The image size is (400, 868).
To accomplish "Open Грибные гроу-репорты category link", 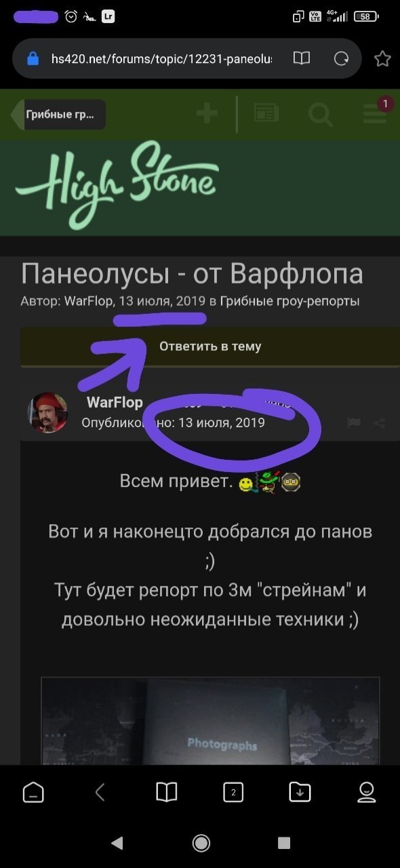I will [289, 301].
